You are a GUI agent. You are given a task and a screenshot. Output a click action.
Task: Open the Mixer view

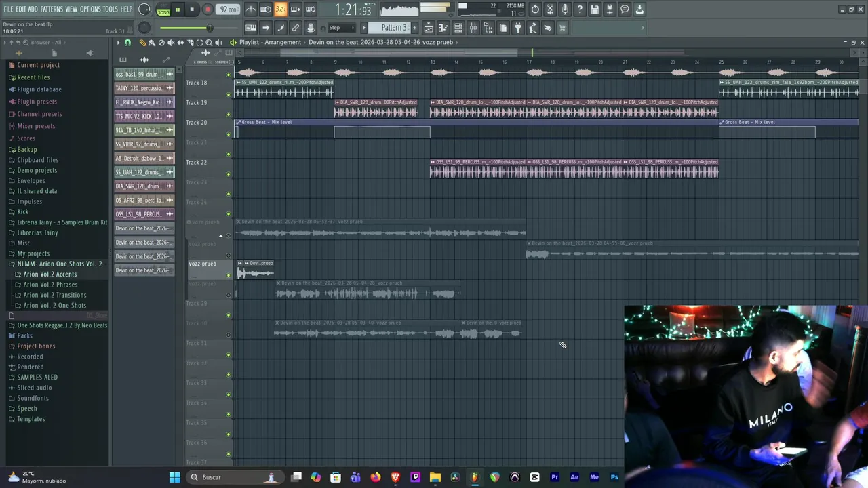coord(473,28)
